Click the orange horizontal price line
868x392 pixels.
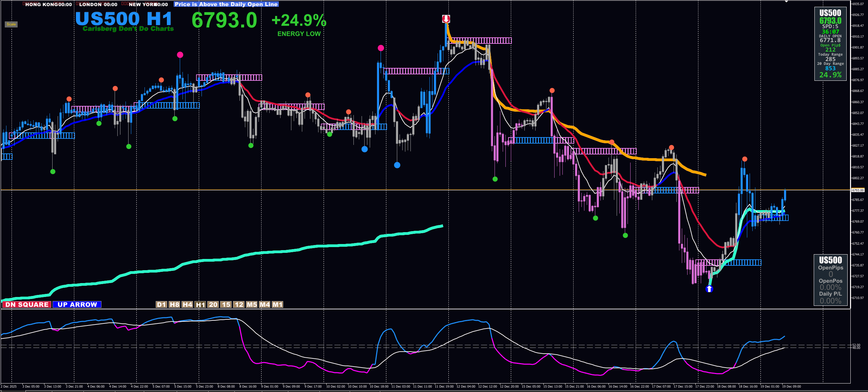click(x=339, y=189)
